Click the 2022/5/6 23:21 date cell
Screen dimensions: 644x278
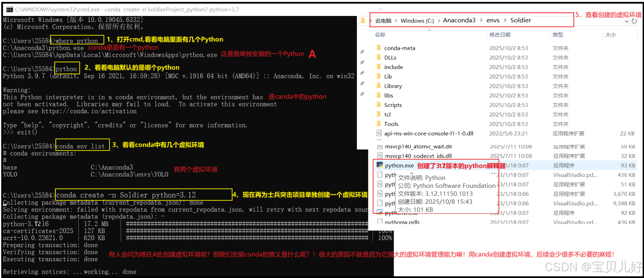[508, 133]
